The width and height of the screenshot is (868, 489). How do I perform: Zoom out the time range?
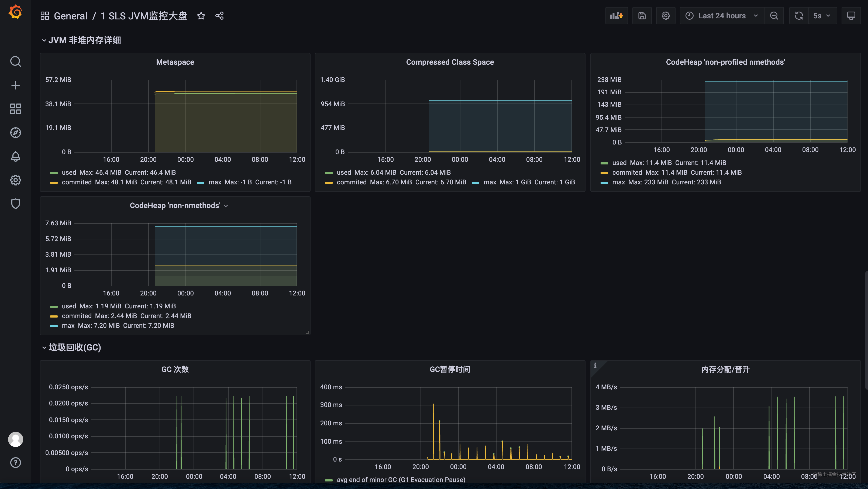pos(774,16)
